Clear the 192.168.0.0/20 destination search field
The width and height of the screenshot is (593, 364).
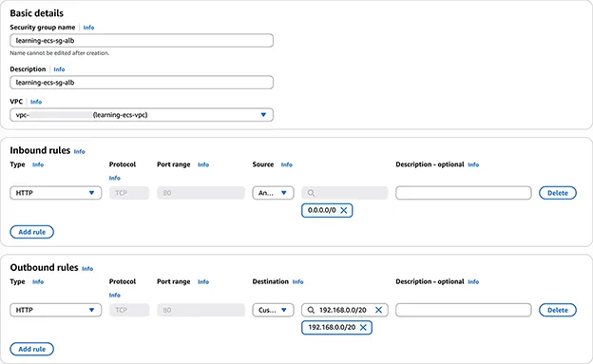378,310
